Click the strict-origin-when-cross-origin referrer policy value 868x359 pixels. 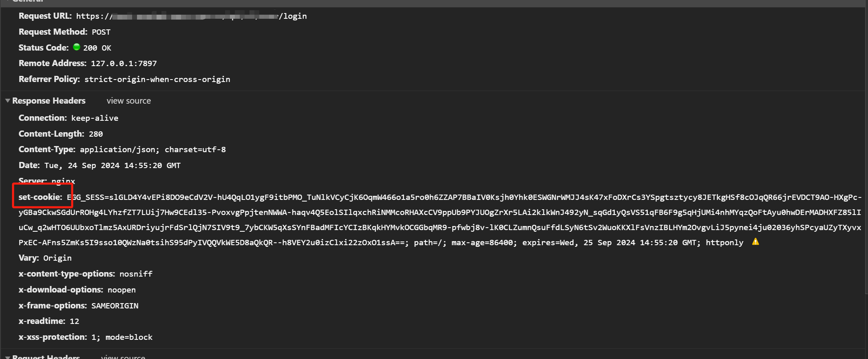157,80
